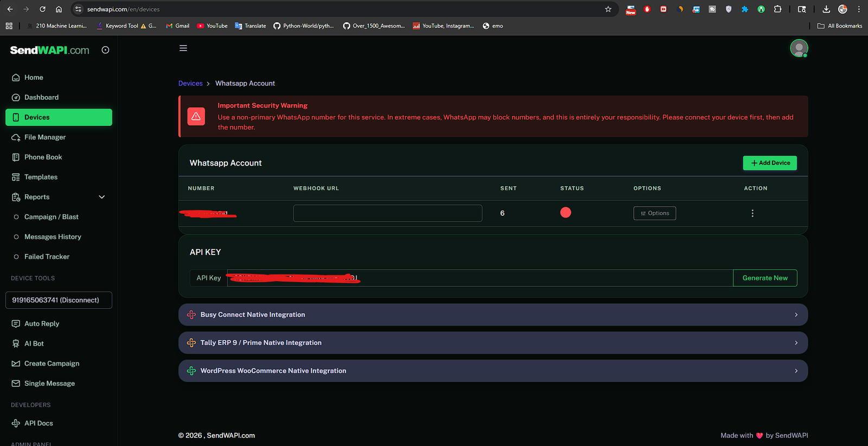Click the File Manager cloud icon
This screenshot has height=446, width=868.
pyautogui.click(x=16, y=137)
